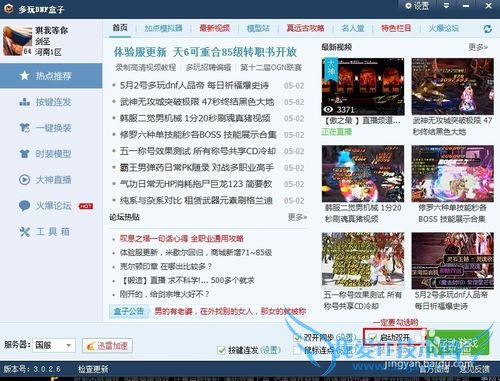
Task: Click the 盒子公告 label
Action: pos(129,311)
